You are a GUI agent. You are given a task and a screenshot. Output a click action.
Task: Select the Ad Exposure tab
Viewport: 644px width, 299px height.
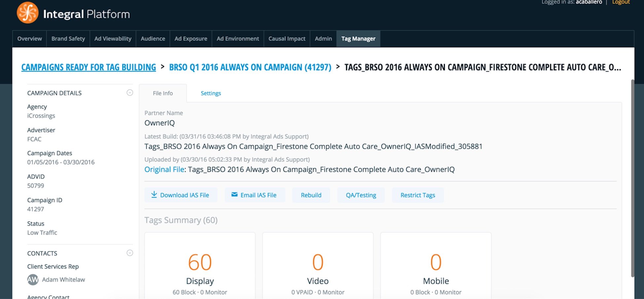[x=191, y=39]
